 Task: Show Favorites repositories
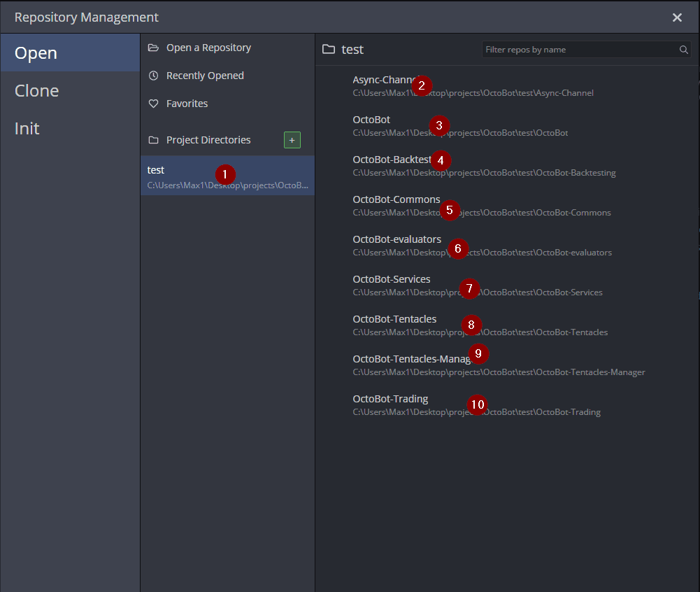pyautogui.click(x=227, y=104)
